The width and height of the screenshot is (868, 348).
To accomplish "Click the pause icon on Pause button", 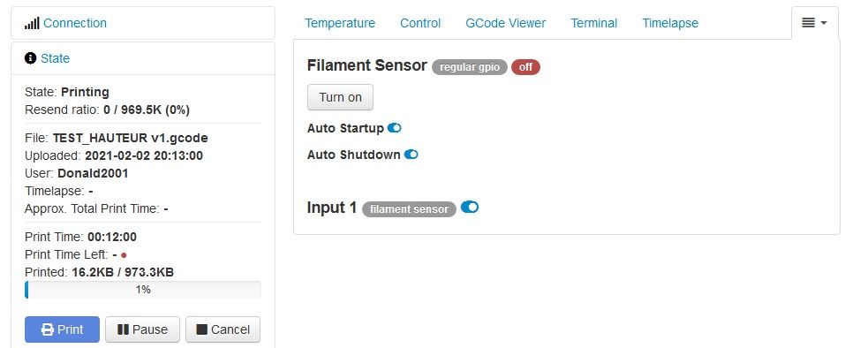I will click(124, 329).
